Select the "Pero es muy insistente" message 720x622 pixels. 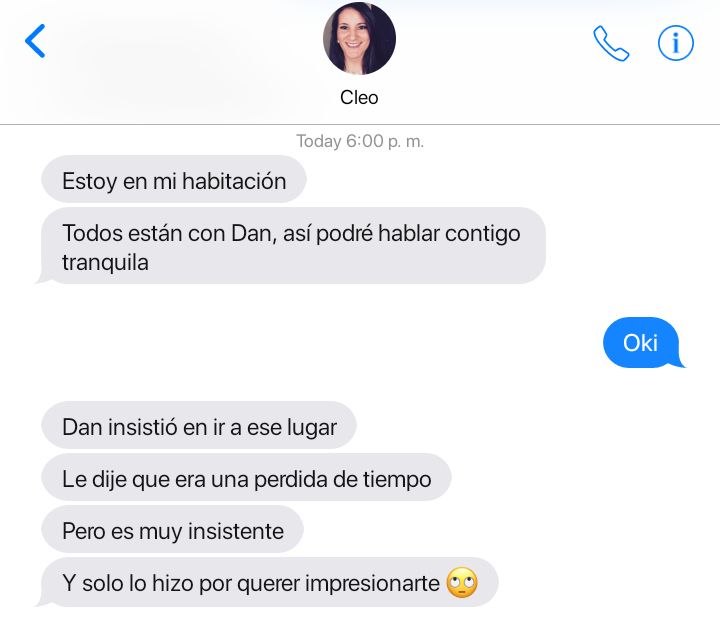pos(173,530)
